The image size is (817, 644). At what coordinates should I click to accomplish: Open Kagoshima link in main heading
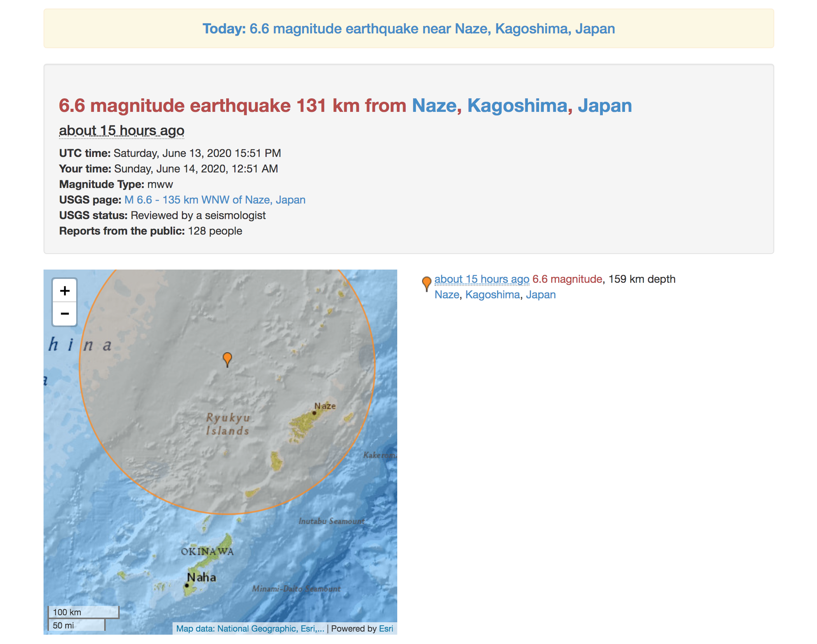pyautogui.click(x=517, y=106)
